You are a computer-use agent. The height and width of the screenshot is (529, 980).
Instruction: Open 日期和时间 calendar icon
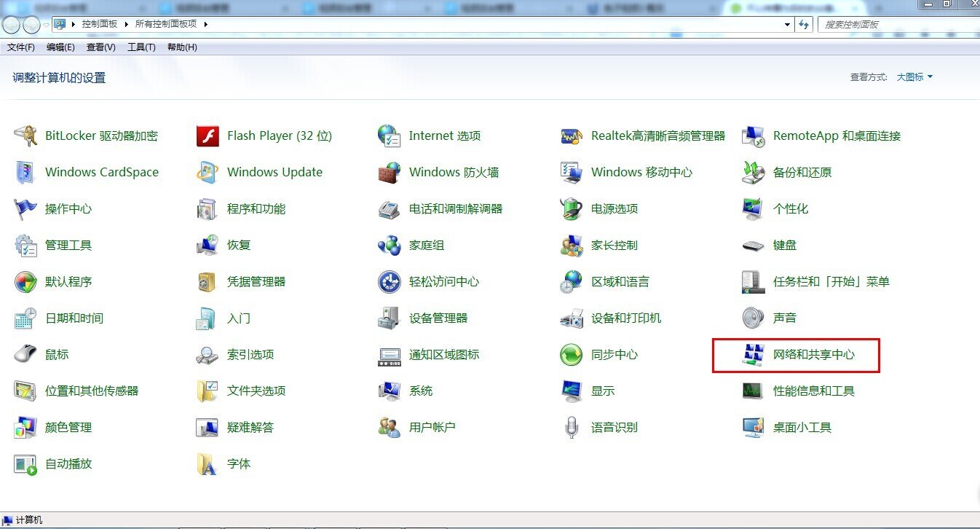[25, 318]
